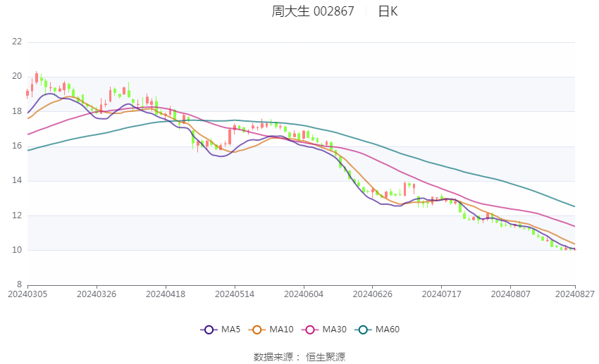Click y-axis value 18
This screenshot has width=599, height=364.
(x=17, y=111)
